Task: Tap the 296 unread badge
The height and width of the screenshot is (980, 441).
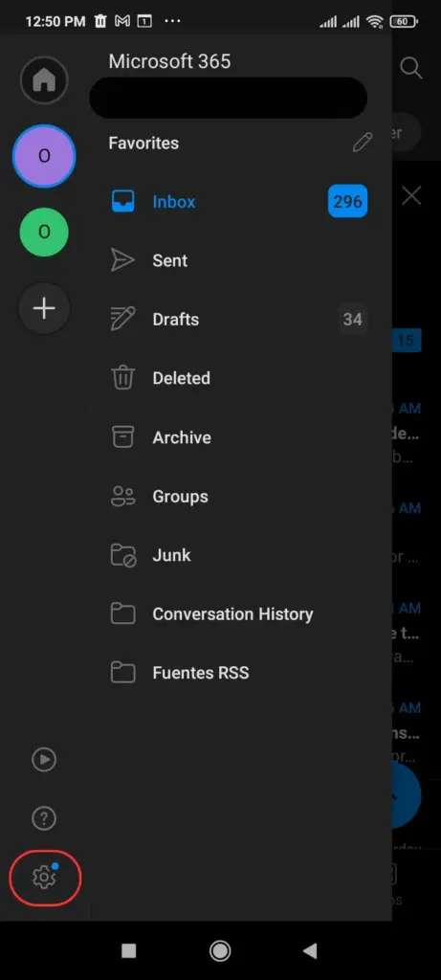Action: coord(348,201)
